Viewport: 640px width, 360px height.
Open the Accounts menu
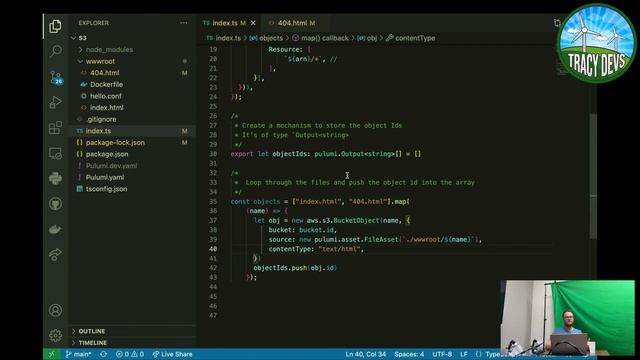point(56,310)
